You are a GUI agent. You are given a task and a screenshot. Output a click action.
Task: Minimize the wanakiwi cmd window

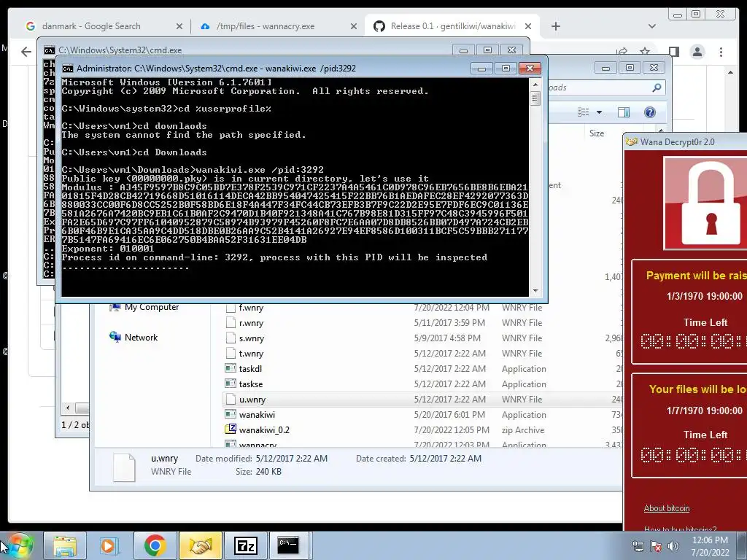pos(481,69)
